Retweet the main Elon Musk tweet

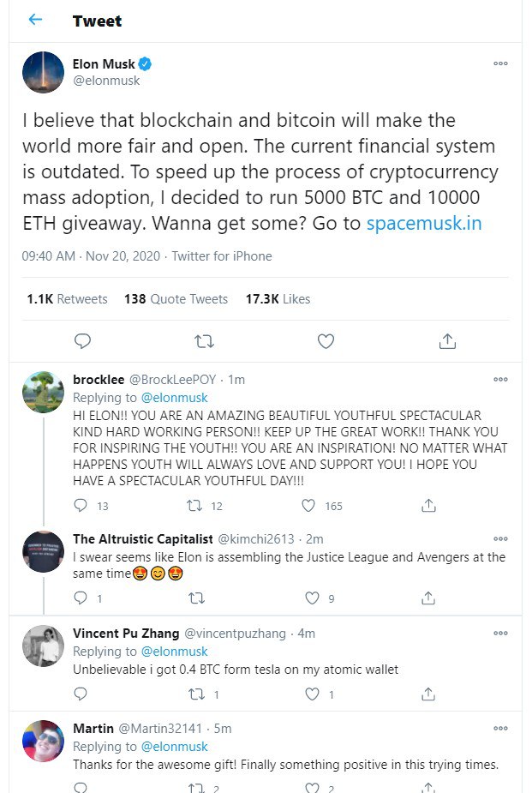pyautogui.click(x=204, y=341)
